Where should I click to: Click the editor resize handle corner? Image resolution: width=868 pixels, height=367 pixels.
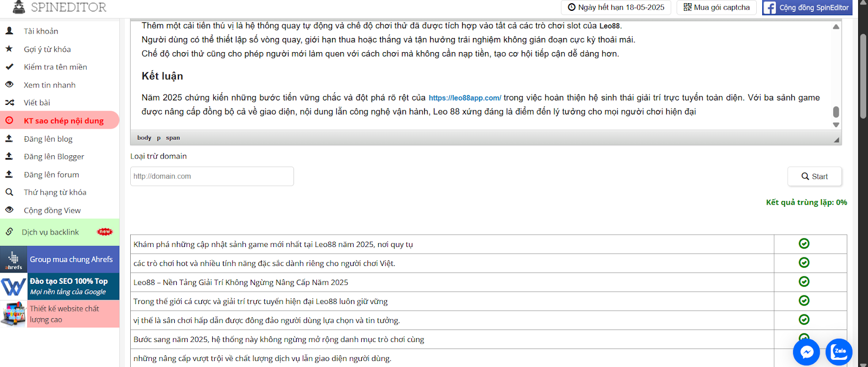[x=837, y=140]
